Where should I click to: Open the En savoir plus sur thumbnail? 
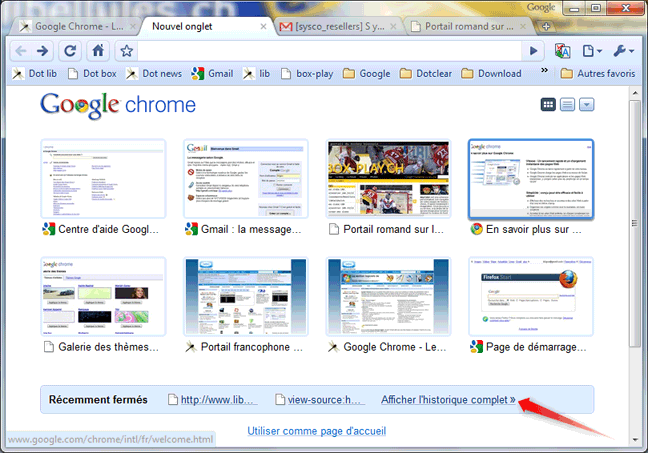click(x=531, y=179)
